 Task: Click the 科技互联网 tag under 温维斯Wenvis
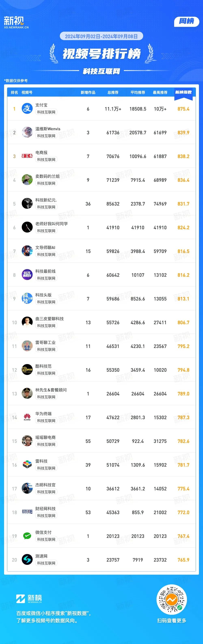click(46, 136)
